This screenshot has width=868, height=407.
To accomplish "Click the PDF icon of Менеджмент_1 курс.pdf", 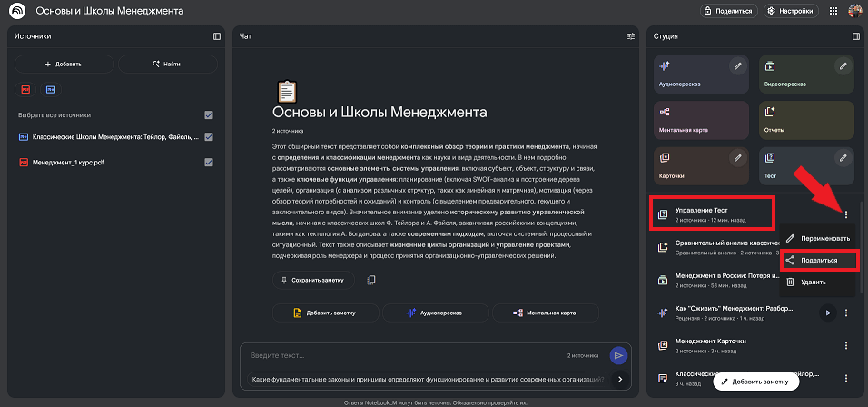I will tap(24, 163).
